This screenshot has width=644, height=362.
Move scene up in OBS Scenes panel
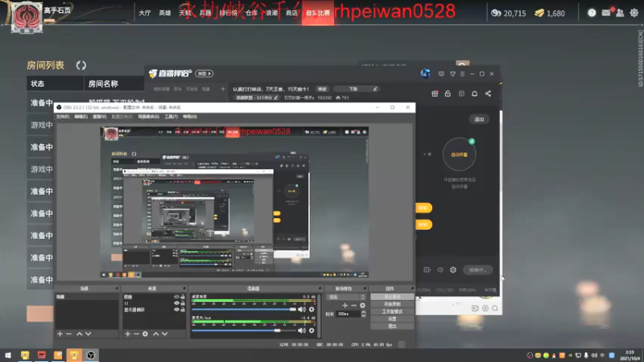pyautogui.click(x=79, y=334)
